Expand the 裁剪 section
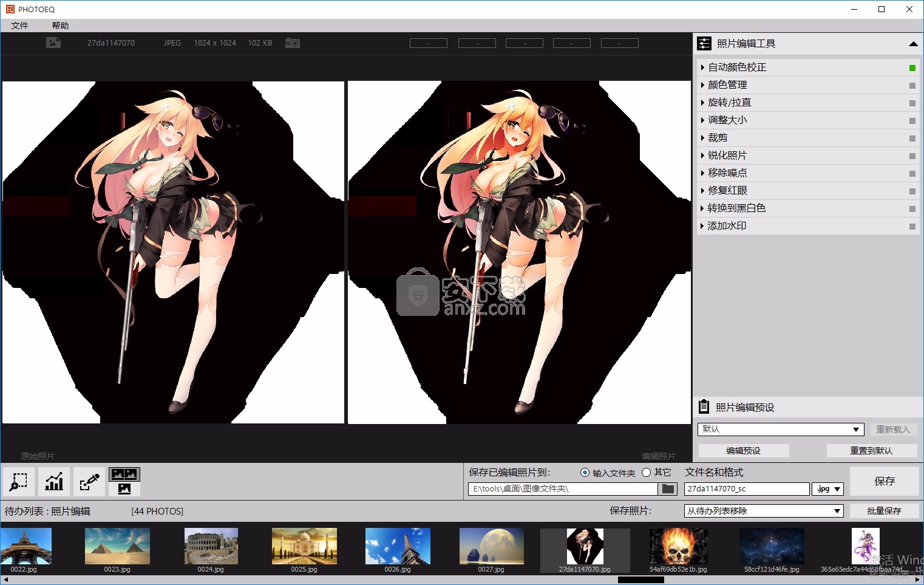This screenshot has height=585, width=924. [x=702, y=138]
